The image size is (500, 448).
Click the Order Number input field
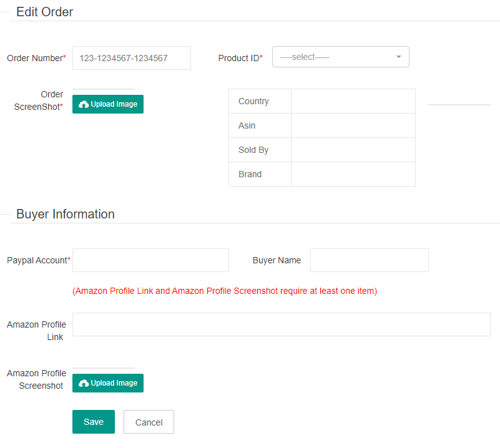coord(131,58)
